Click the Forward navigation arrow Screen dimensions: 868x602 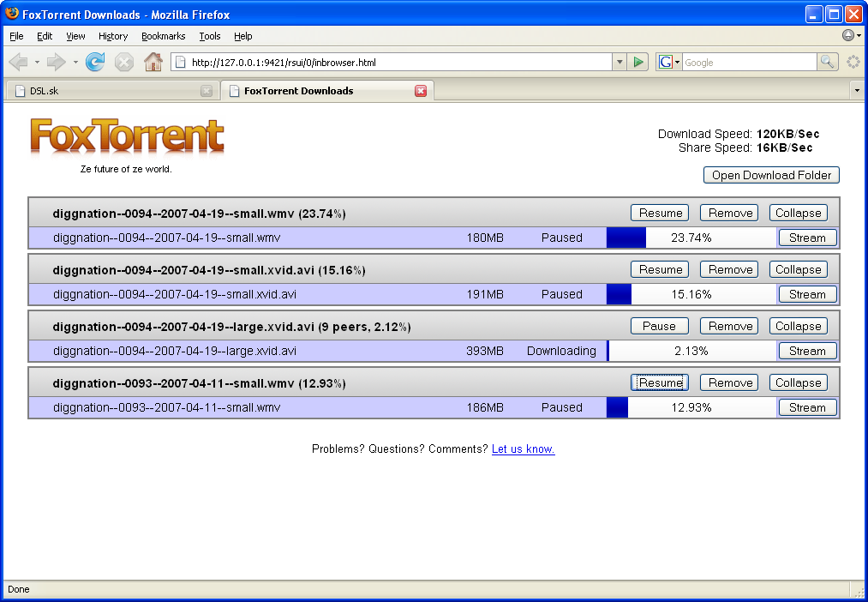pyautogui.click(x=56, y=62)
